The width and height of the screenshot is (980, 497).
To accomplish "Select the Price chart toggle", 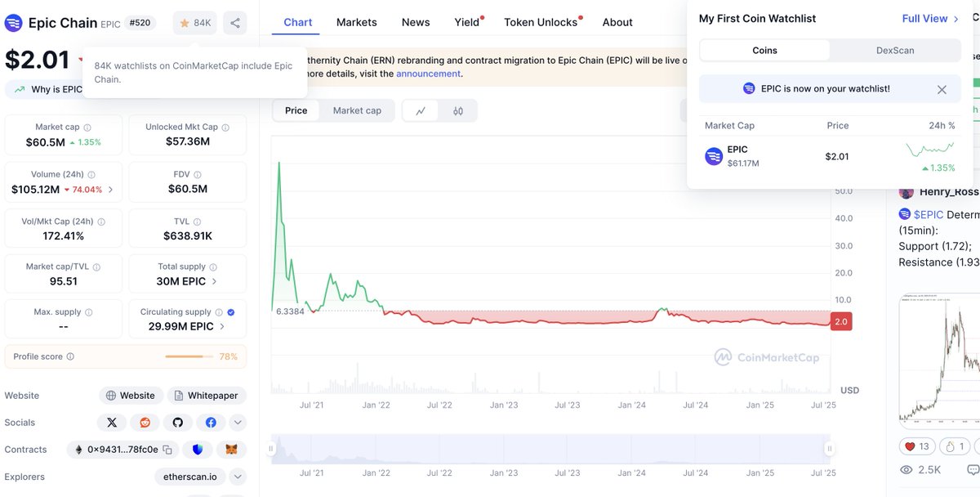I will pyautogui.click(x=296, y=110).
